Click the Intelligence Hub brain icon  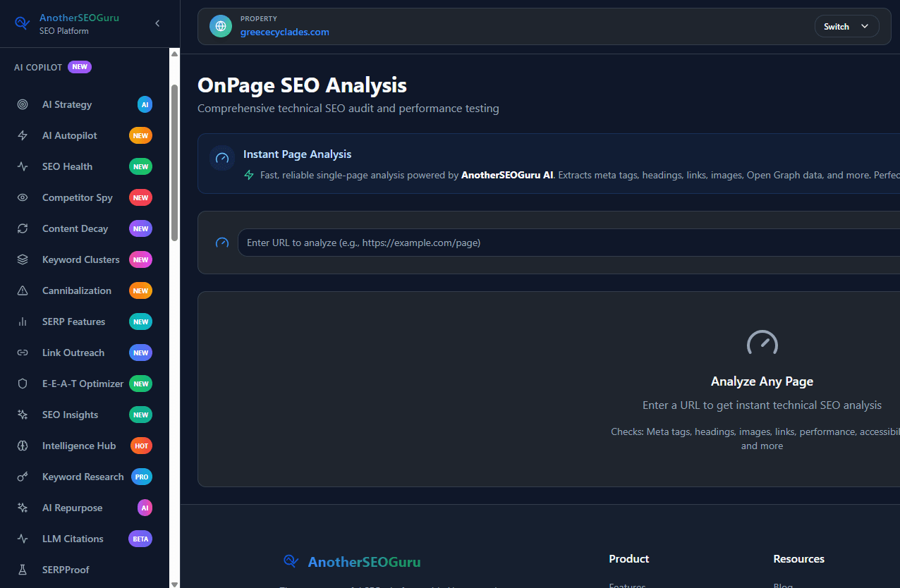23,446
